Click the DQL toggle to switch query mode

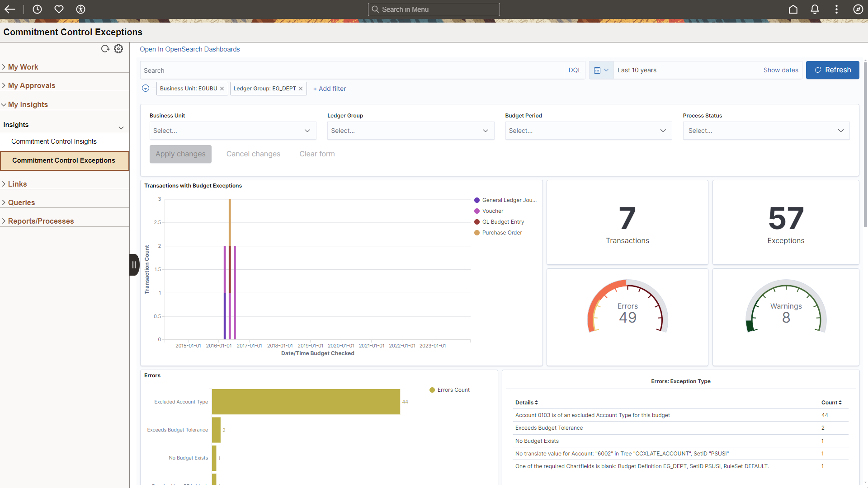tap(575, 70)
